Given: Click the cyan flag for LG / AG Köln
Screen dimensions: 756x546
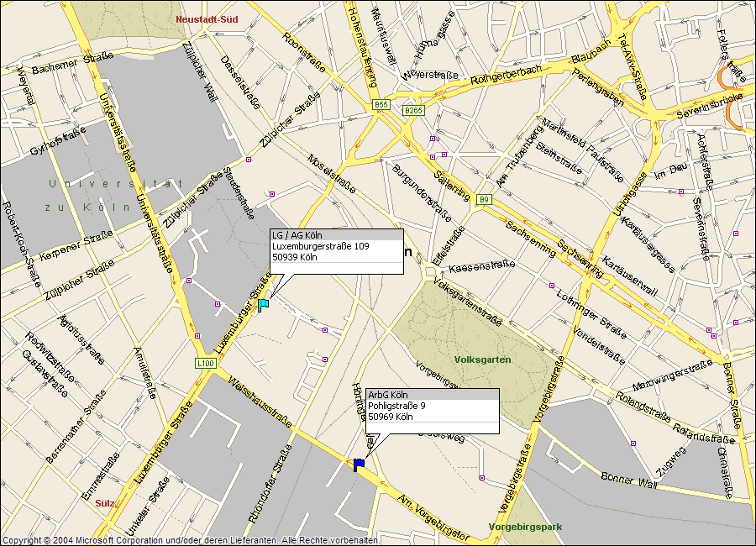Looking at the screenshot, I should [263, 305].
